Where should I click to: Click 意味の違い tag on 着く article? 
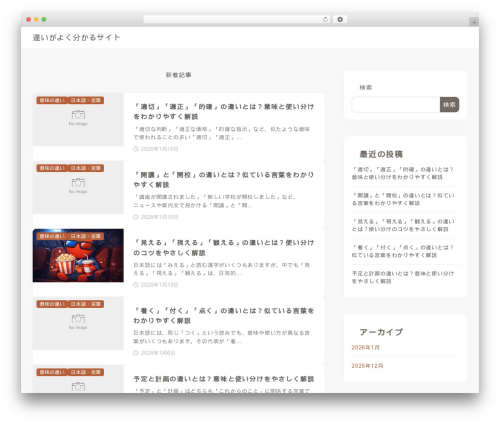tap(52, 304)
